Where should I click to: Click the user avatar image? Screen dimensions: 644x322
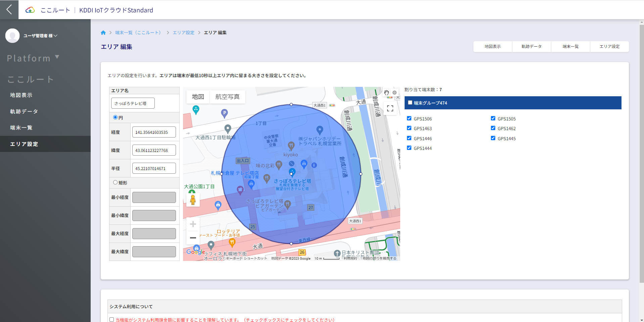click(12, 36)
